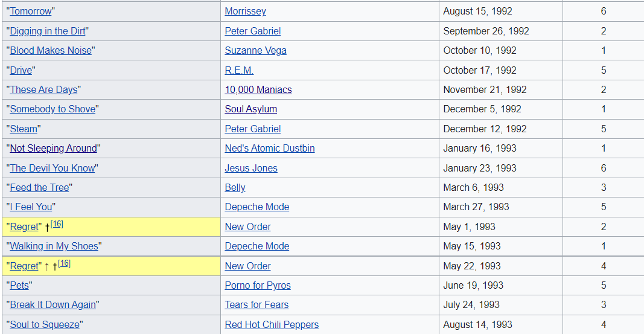Select the date "May 22, 1993"
This screenshot has width=644, height=334.
coord(472,266)
